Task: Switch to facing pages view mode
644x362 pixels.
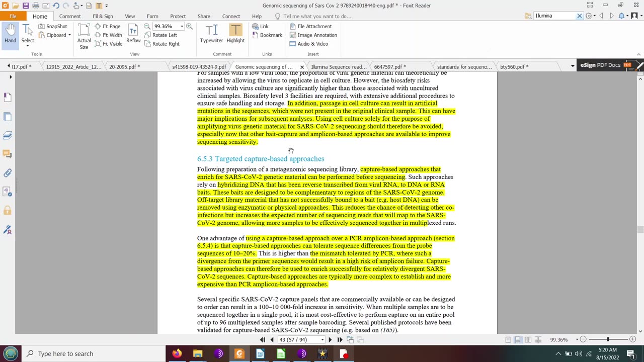Action: coord(528,340)
